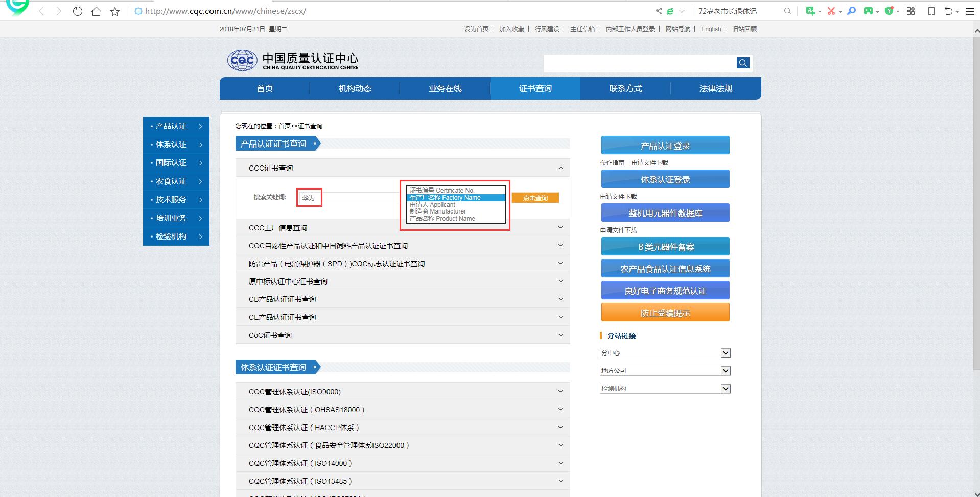Open 联系方式 navigation tab
The image size is (980, 497).
625,88
